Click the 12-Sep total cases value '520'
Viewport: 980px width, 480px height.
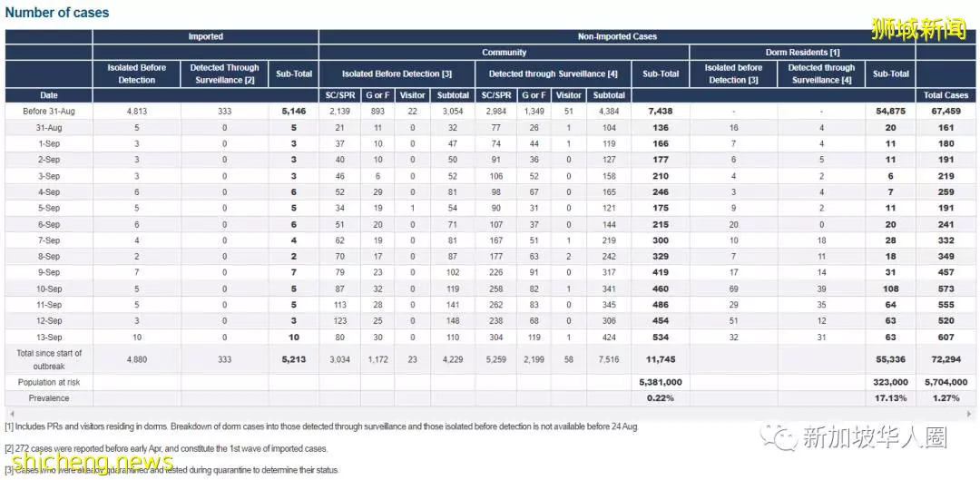tap(946, 320)
